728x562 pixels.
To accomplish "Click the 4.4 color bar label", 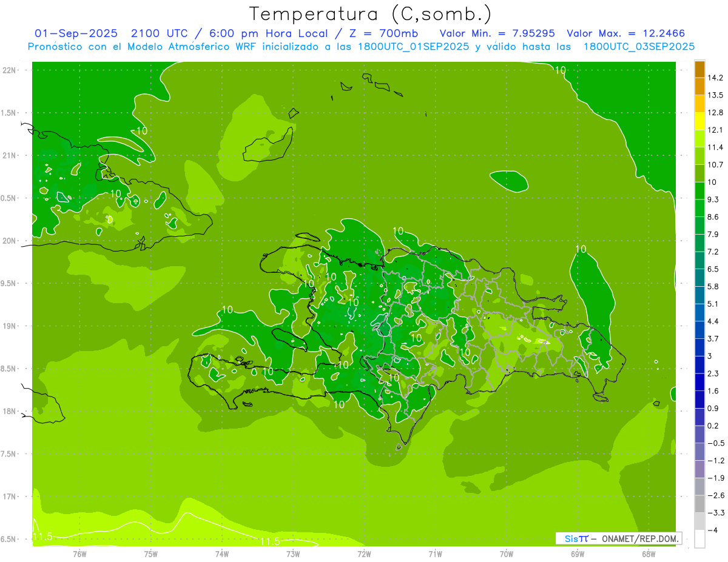I will (x=713, y=321).
